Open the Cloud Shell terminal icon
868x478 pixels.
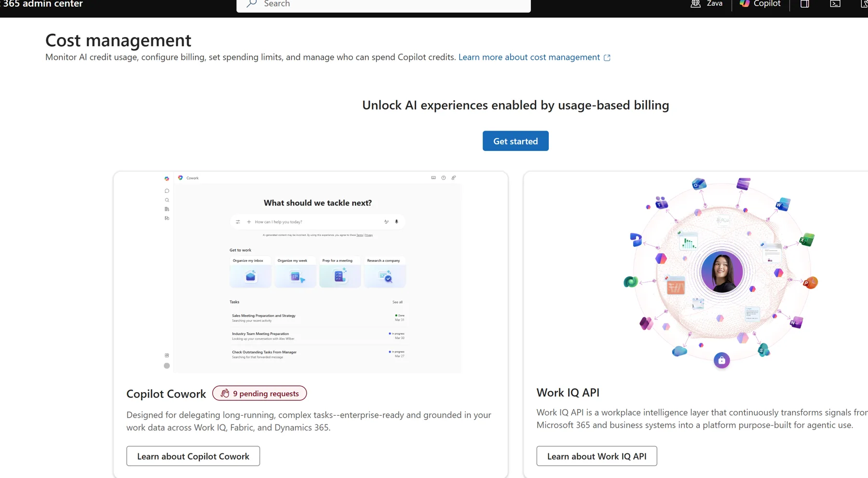[x=835, y=4]
